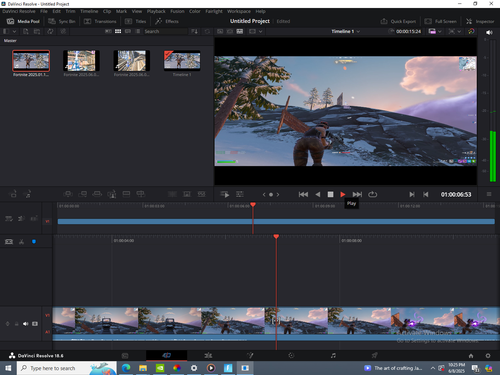Image resolution: width=500 pixels, height=375 pixels.
Task: Select the split clip scissors icon
Action: (x=21, y=241)
